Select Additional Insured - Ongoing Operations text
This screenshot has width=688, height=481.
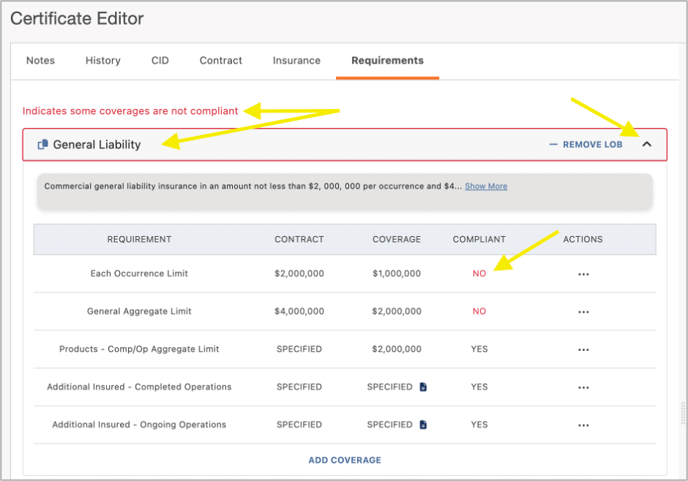(139, 424)
